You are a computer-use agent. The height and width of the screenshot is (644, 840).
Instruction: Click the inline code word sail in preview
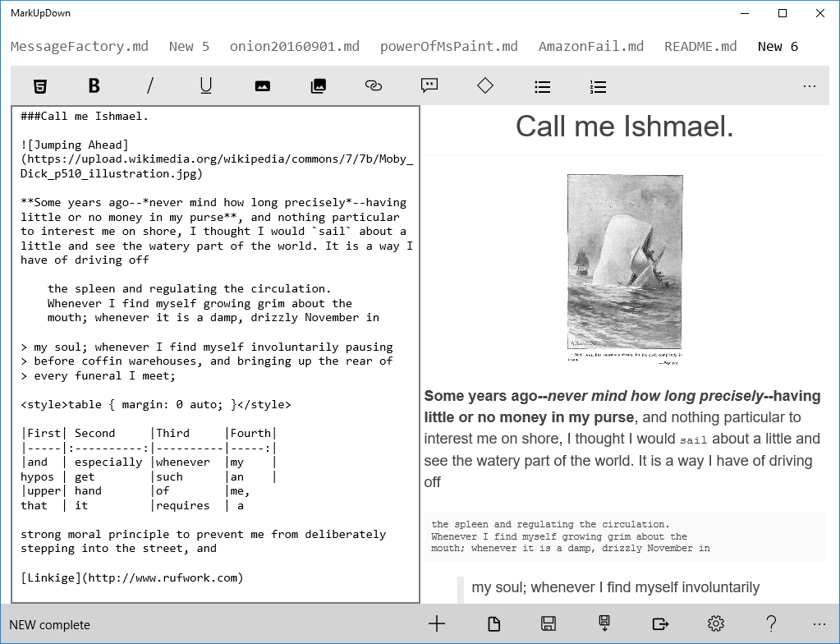click(693, 439)
